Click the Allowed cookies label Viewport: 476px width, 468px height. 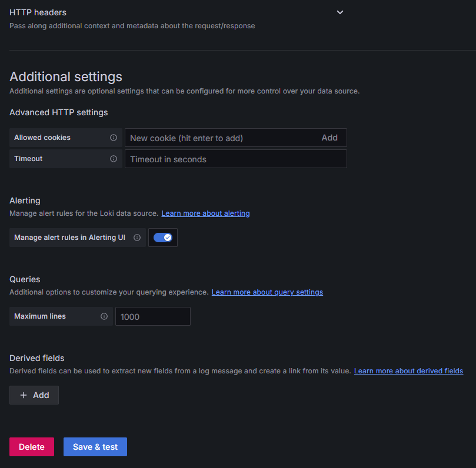42,138
